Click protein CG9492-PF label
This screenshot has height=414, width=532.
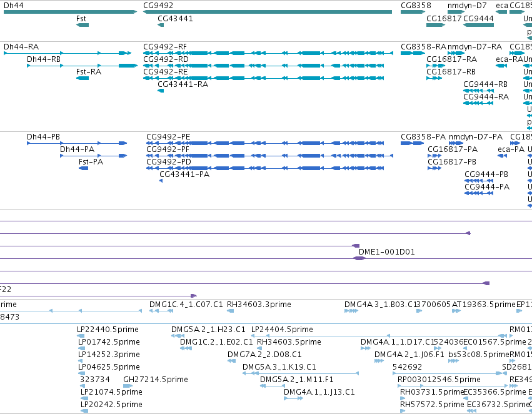pyautogui.click(x=168, y=149)
